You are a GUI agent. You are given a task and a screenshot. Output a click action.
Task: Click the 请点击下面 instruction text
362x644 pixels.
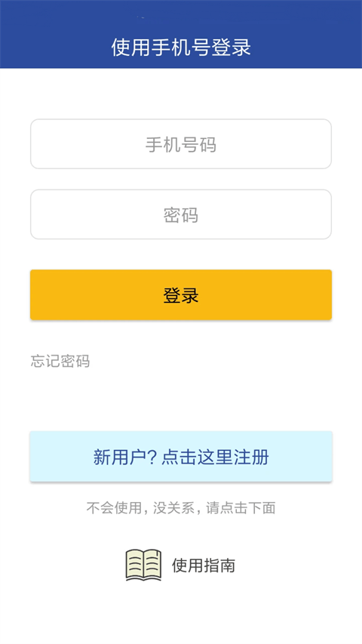[x=241, y=508]
